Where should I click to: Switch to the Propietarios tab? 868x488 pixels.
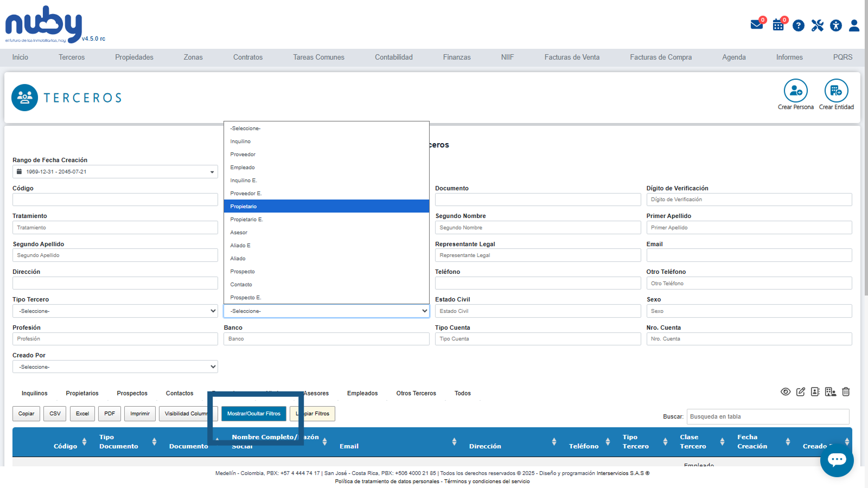click(82, 394)
